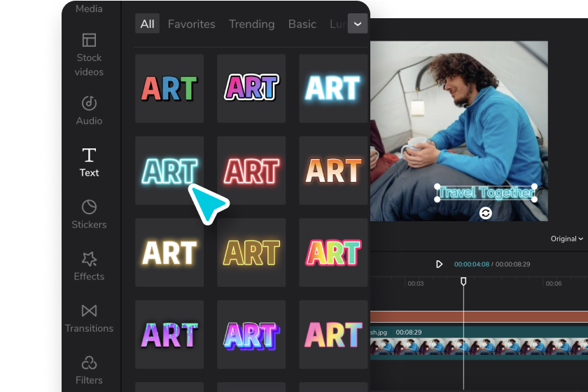Expand the text category dropdown arrow
This screenshot has width=588, height=392.
coord(358,24)
